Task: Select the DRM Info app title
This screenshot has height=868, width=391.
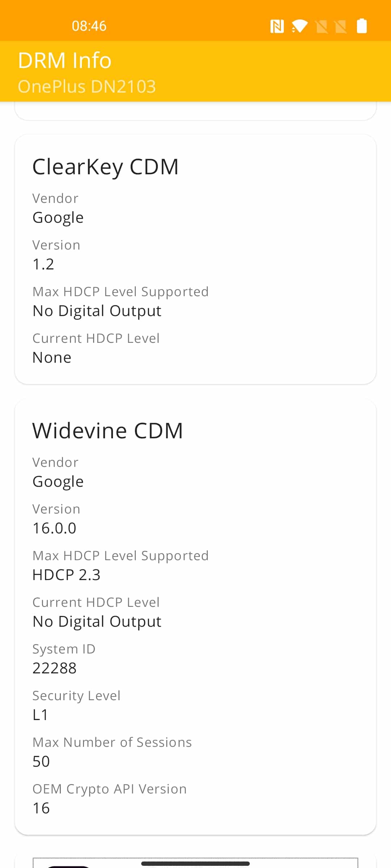Action: click(x=64, y=60)
